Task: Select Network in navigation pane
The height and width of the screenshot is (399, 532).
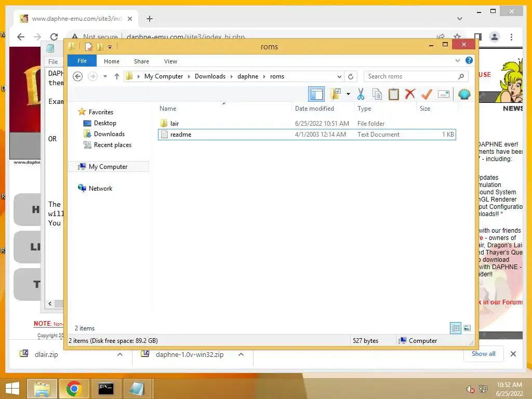Action: (100, 188)
